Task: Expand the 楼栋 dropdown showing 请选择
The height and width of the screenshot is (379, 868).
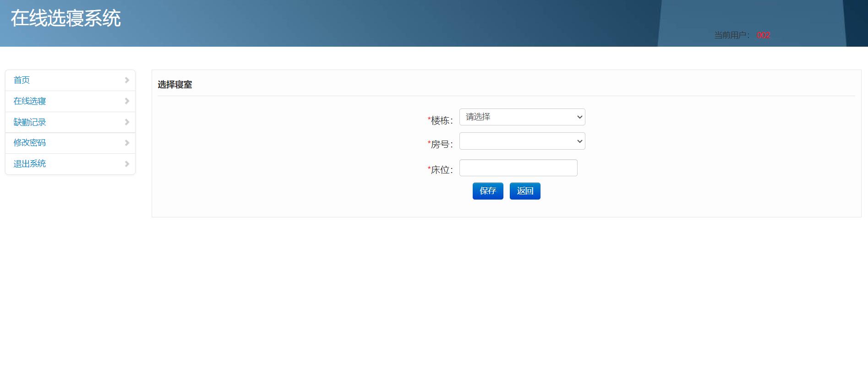Action: [x=522, y=117]
